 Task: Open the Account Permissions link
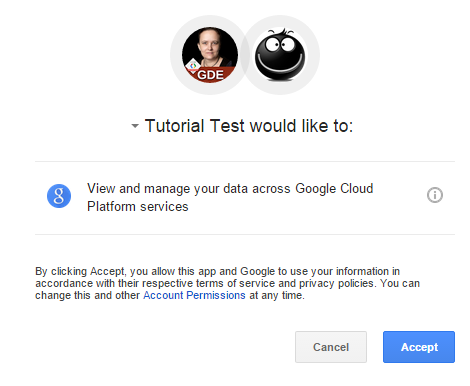click(194, 295)
